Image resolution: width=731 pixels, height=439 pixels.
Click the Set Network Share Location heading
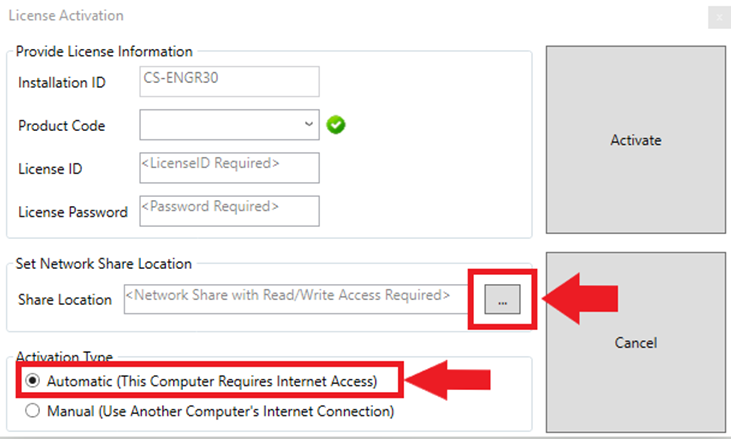coord(103,264)
